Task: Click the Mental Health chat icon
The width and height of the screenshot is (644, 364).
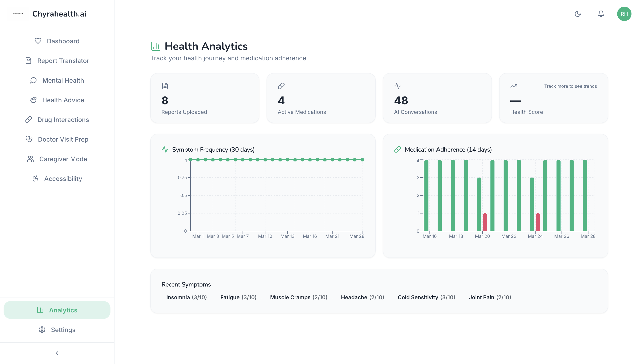Action: coord(33,80)
